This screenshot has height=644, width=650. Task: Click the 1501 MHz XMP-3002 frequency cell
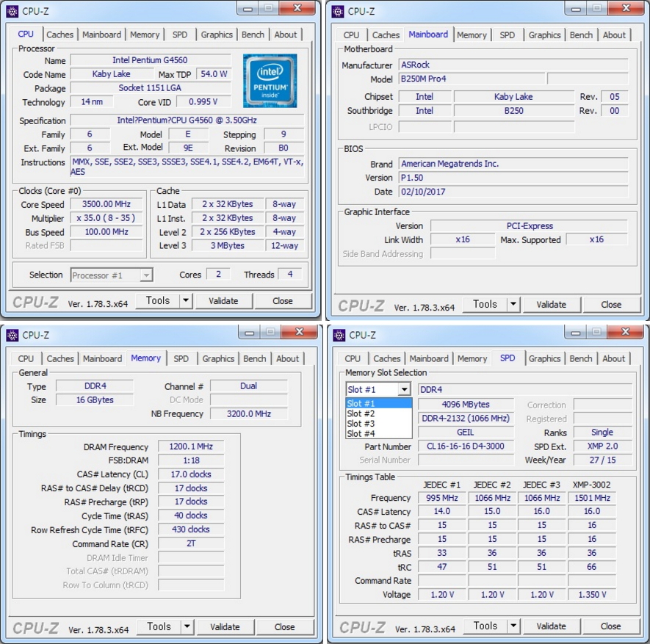tap(592, 498)
